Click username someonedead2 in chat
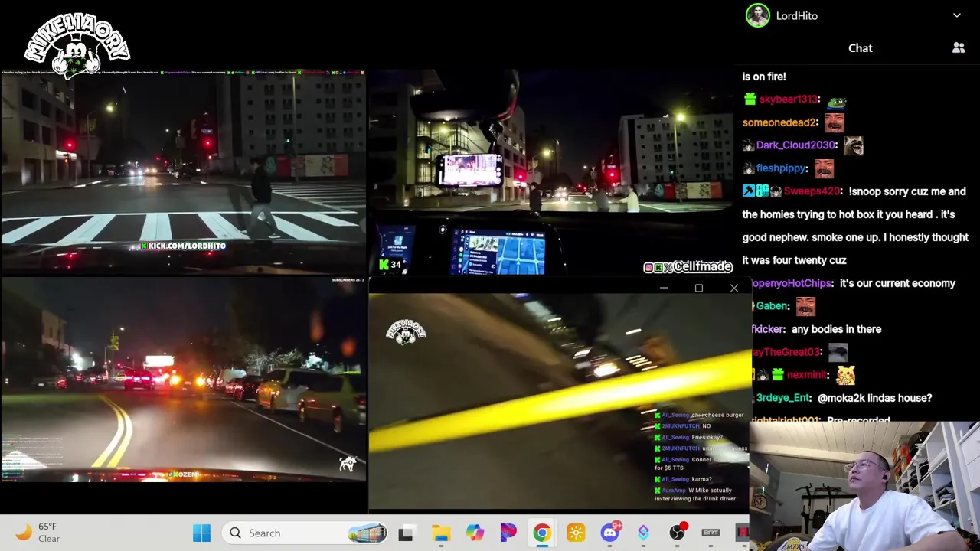This screenshot has width=980, height=551. pos(780,122)
